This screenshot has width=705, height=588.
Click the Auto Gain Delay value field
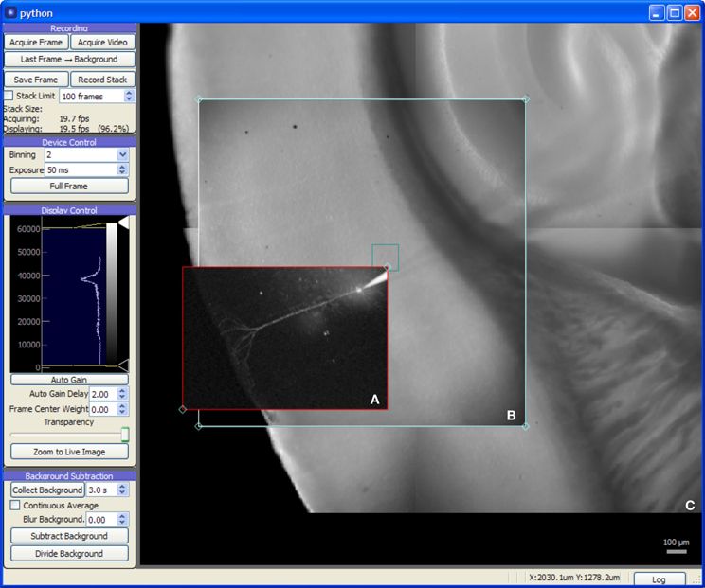click(103, 394)
